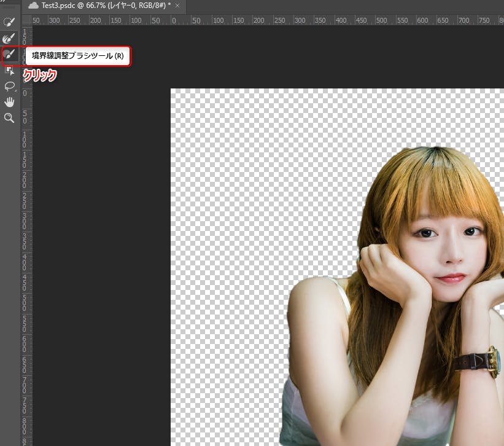Image resolution: width=504 pixels, height=446 pixels.
Task: Pick the Zoom magnifier tool
Action: tap(9, 118)
